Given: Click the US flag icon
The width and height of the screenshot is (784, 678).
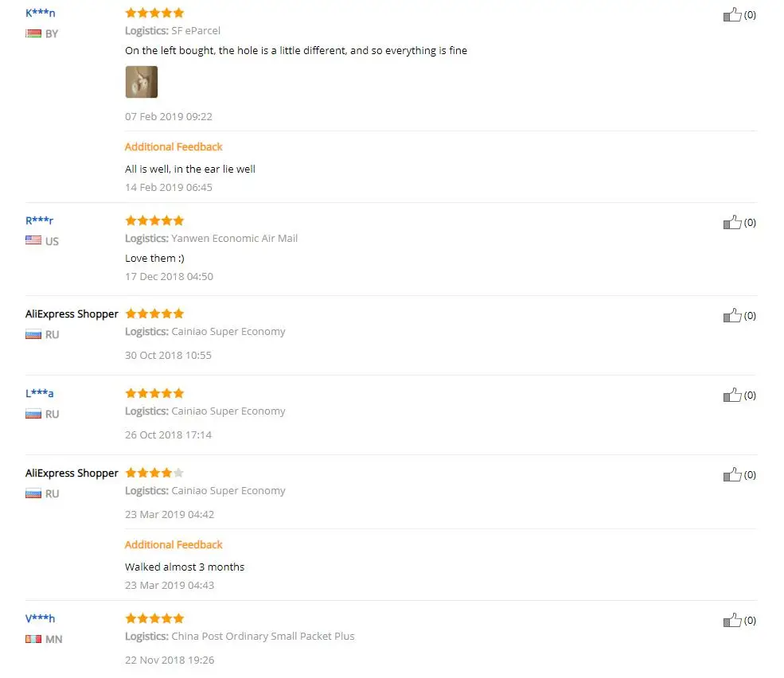Looking at the screenshot, I should (x=33, y=240).
